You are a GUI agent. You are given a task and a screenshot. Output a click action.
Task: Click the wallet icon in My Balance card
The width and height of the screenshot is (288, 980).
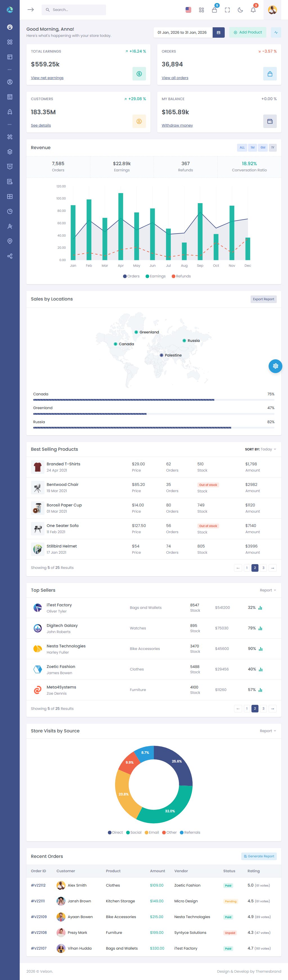pos(270,121)
